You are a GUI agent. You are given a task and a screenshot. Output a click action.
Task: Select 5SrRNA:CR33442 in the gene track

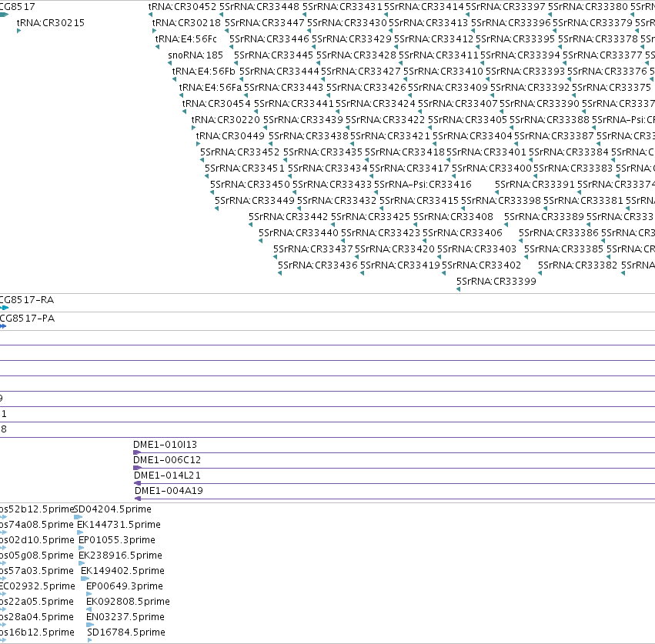(288, 217)
